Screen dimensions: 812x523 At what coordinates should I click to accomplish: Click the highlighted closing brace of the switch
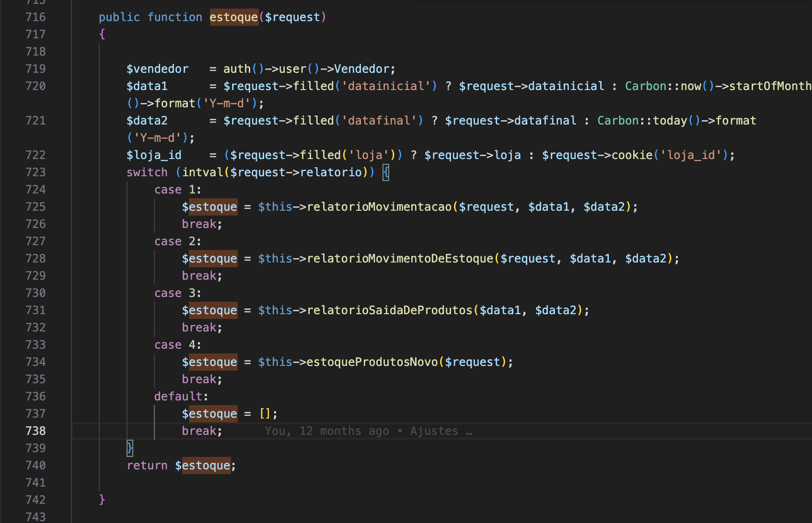129,448
